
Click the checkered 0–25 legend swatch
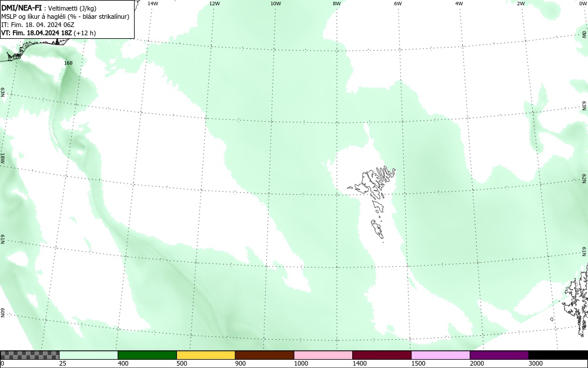click(29, 355)
